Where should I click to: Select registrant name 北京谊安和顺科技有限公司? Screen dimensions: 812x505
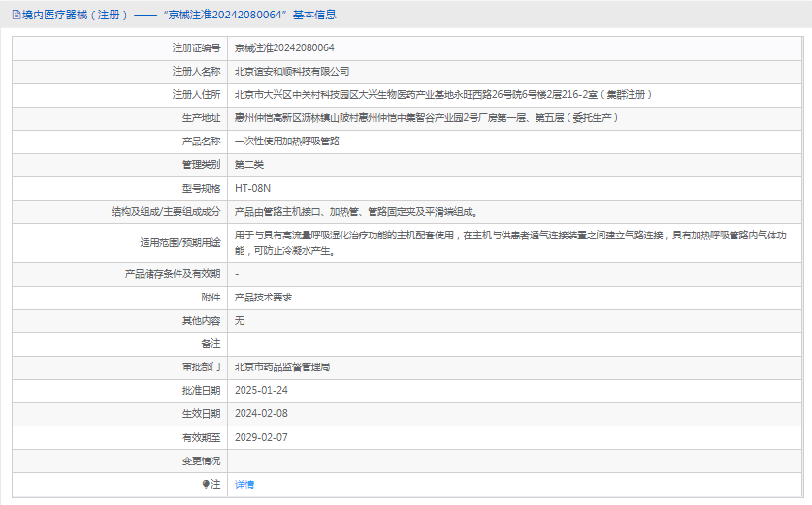[292, 72]
